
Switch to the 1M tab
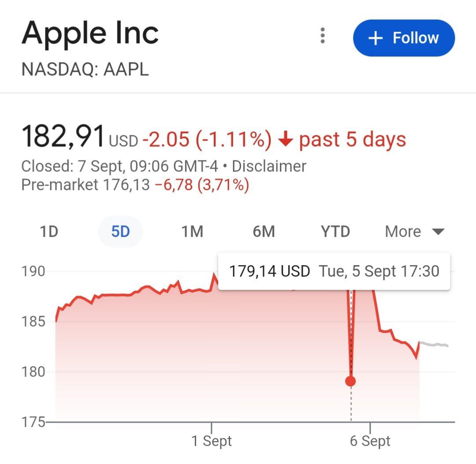(x=191, y=231)
